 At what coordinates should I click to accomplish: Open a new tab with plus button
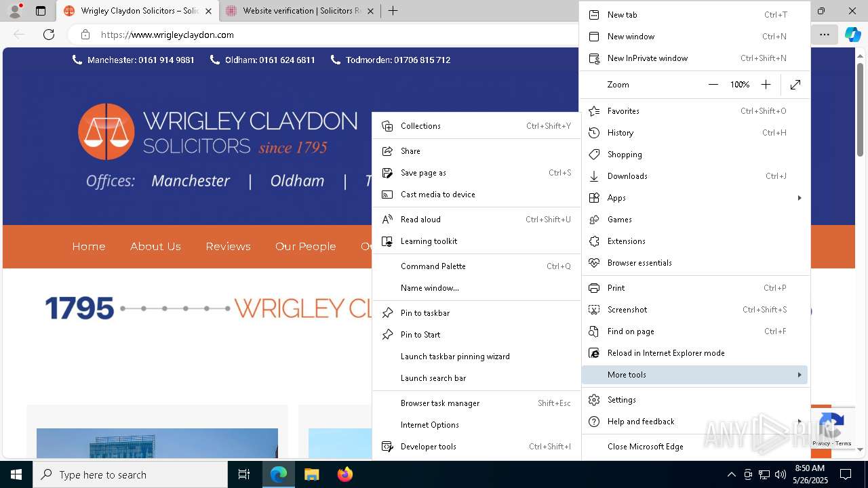(393, 11)
